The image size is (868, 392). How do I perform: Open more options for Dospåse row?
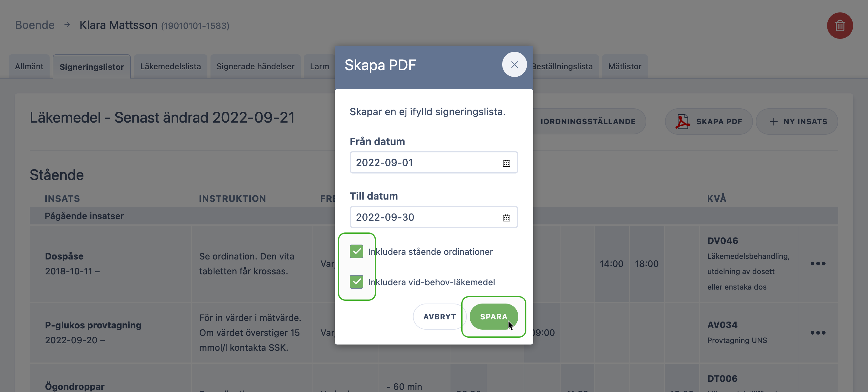pos(818,264)
